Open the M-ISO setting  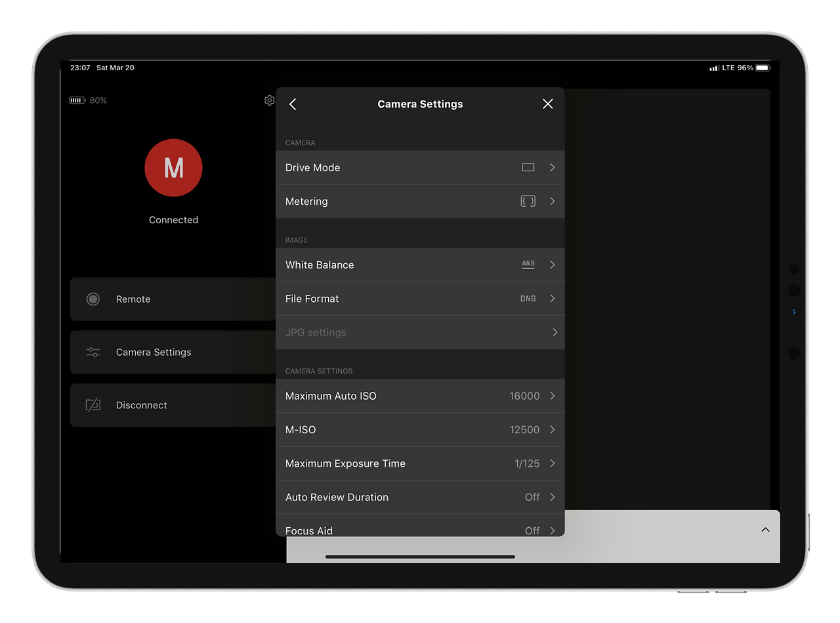tap(420, 430)
